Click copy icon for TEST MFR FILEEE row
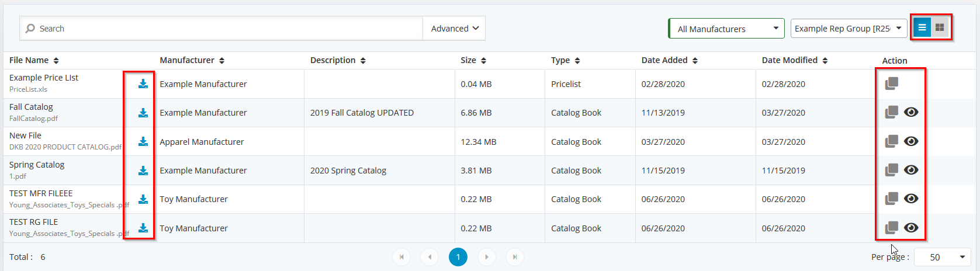 point(892,199)
